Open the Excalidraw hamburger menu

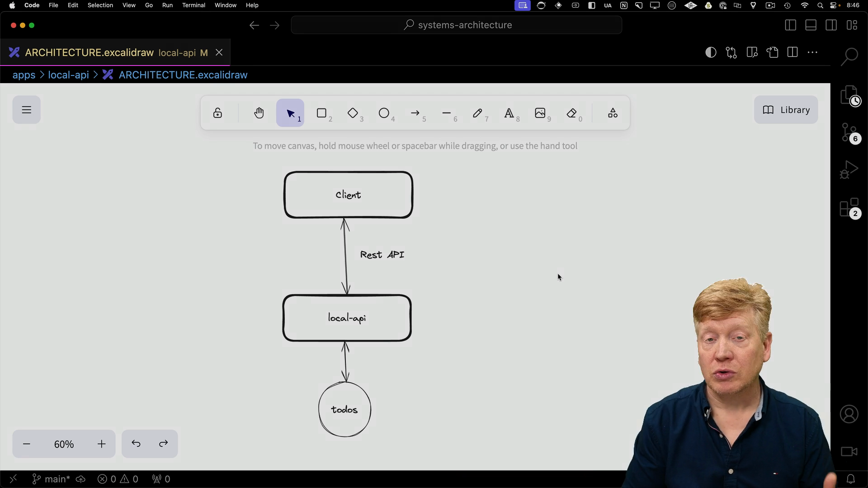[27, 110]
